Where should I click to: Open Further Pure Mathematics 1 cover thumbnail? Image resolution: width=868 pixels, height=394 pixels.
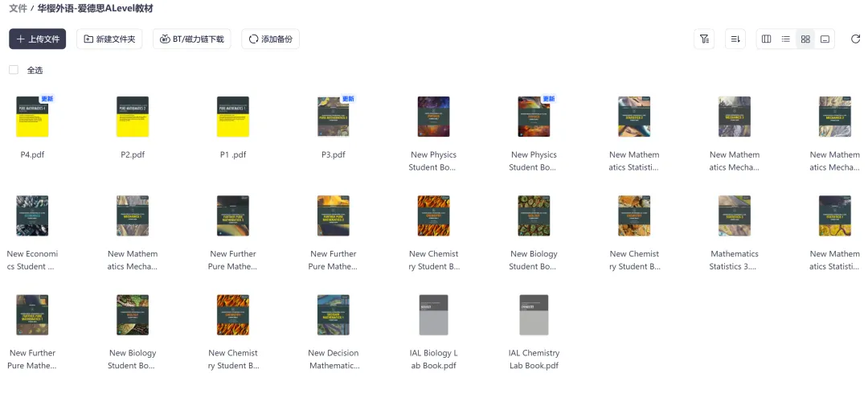click(32, 314)
